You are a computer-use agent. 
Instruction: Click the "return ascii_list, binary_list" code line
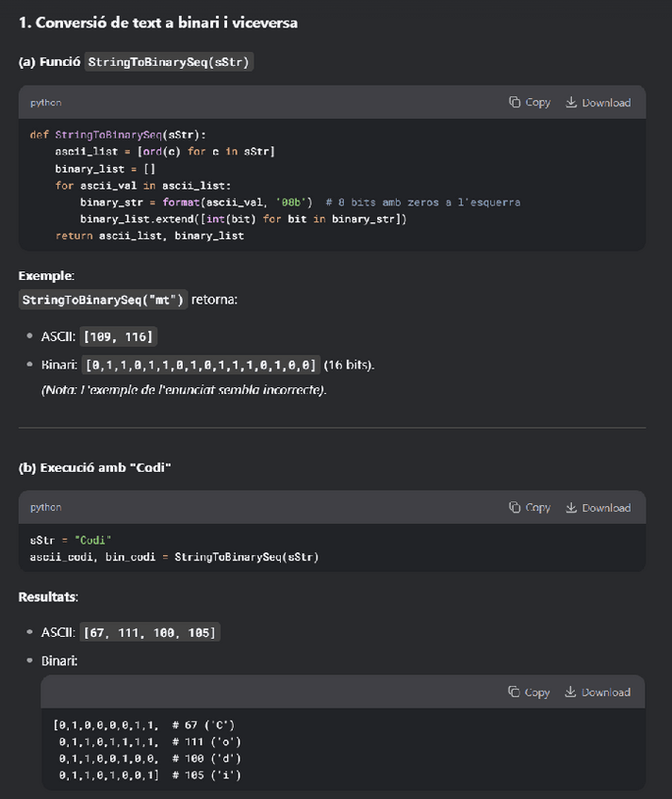tap(149, 236)
